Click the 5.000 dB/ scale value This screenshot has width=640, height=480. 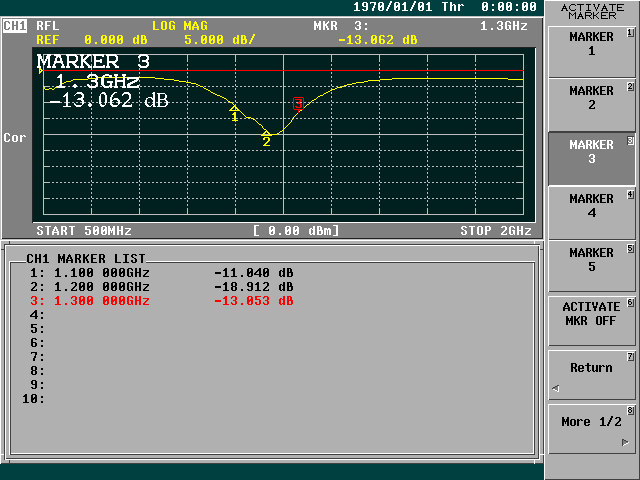click(x=220, y=40)
